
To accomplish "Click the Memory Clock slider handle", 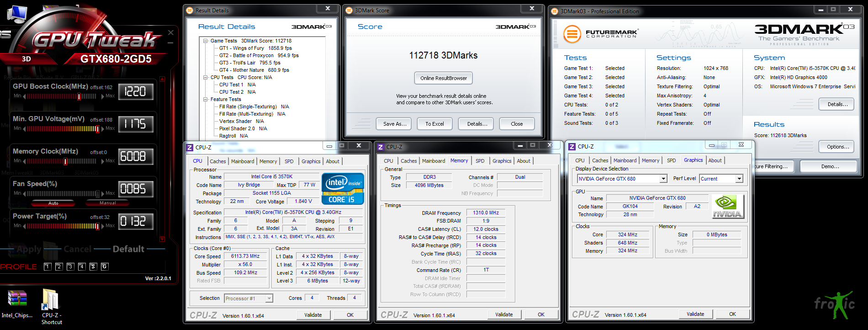I will (66, 161).
